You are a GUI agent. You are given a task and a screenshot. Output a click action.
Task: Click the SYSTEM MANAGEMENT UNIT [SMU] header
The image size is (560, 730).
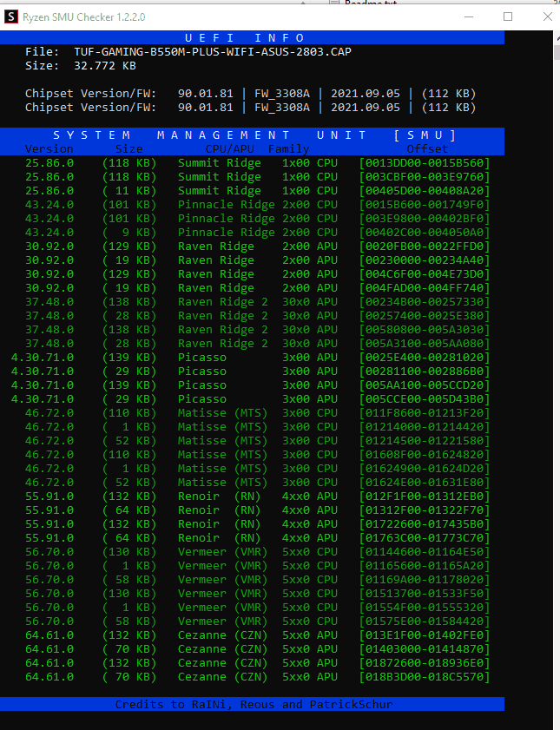tap(254, 135)
